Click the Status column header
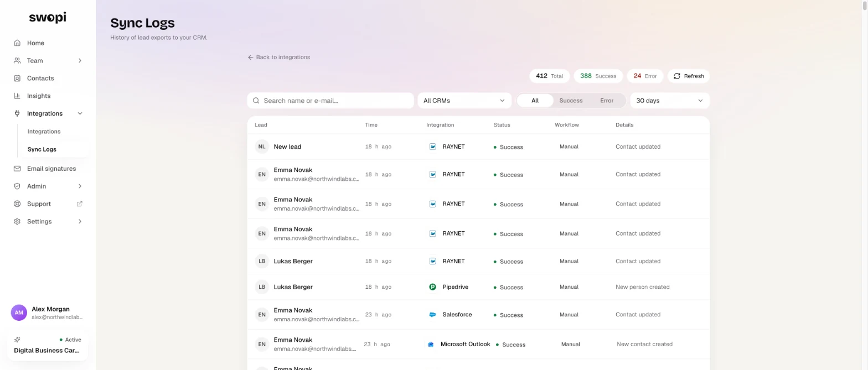868x370 pixels. [x=502, y=125]
